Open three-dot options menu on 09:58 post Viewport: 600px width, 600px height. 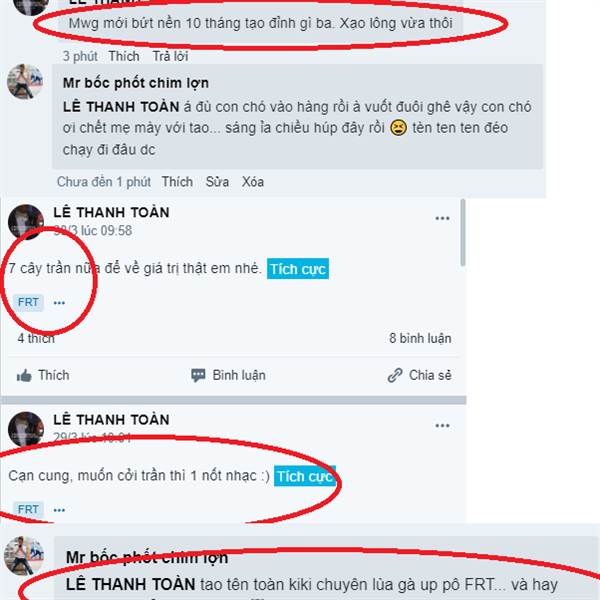tap(442, 218)
